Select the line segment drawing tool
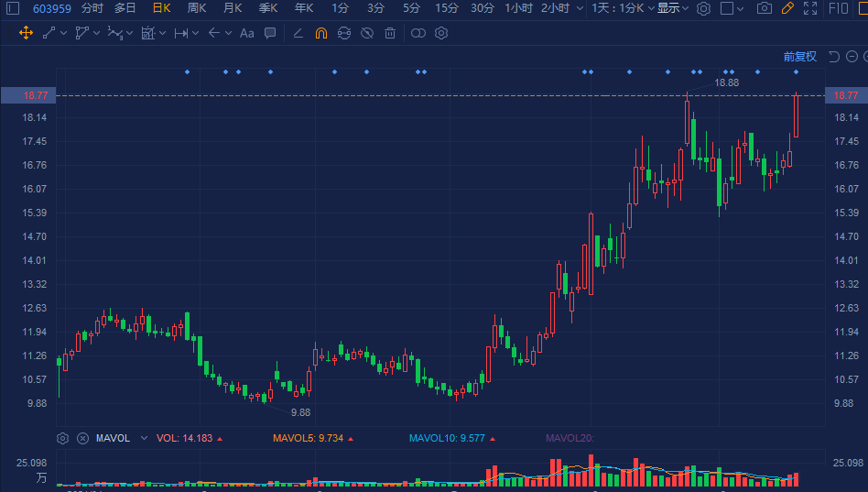 click(x=49, y=33)
